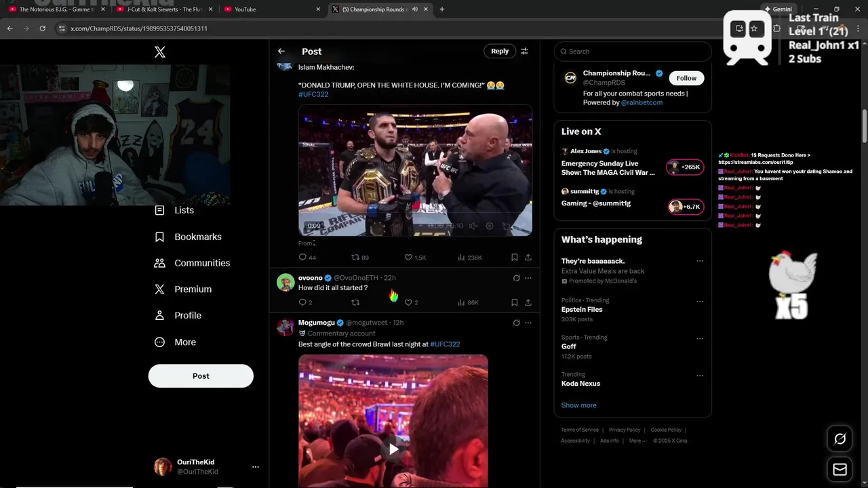
Task: View the 236K views analytics icon
Action: click(x=469, y=258)
